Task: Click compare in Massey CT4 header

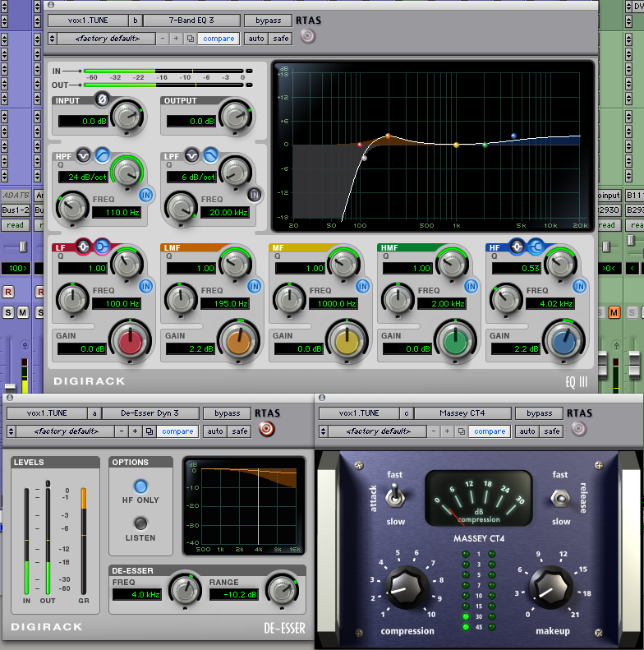Action: [x=490, y=431]
